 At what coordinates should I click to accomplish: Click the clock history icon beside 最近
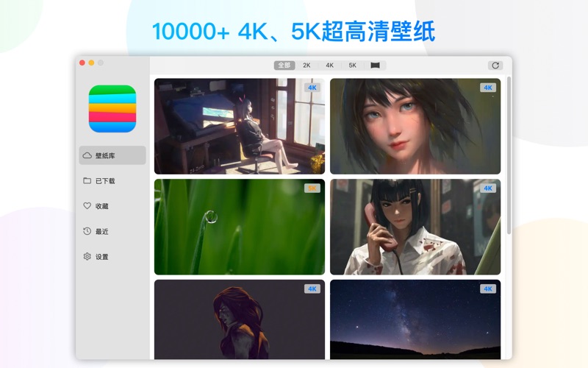(x=87, y=231)
